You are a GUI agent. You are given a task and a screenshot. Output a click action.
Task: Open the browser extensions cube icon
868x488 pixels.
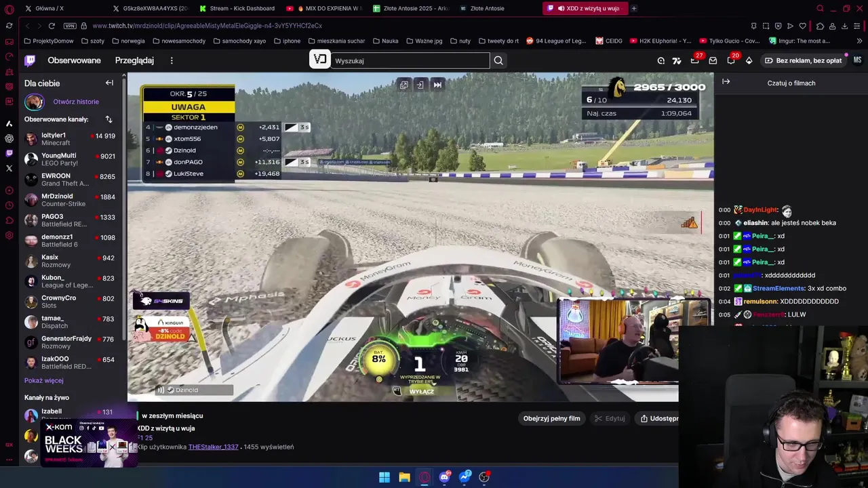click(x=820, y=26)
